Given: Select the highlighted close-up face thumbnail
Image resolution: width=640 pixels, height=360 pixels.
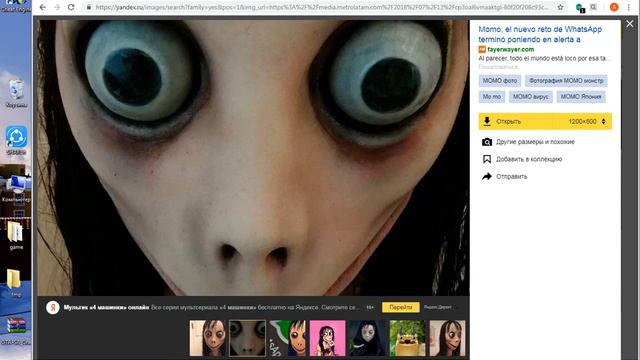Looking at the screenshot, I should coord(247,338).
